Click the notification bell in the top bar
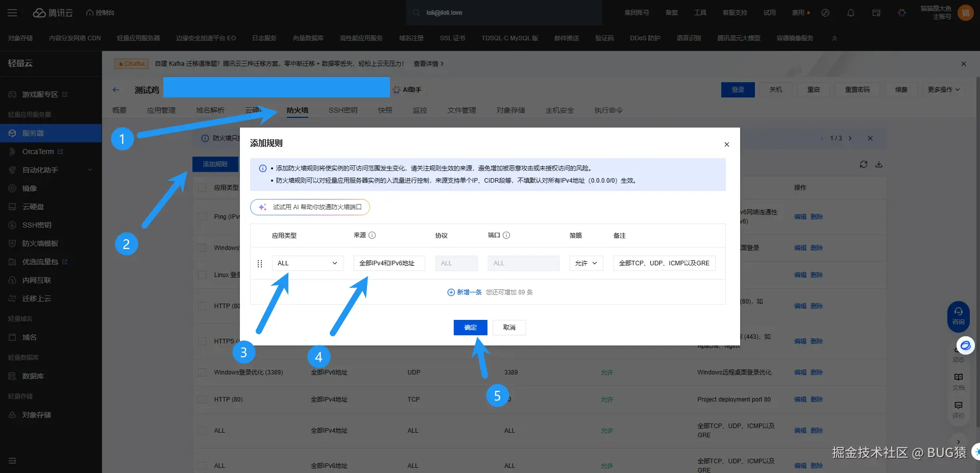The image size is (980, 473). [850, 12]
